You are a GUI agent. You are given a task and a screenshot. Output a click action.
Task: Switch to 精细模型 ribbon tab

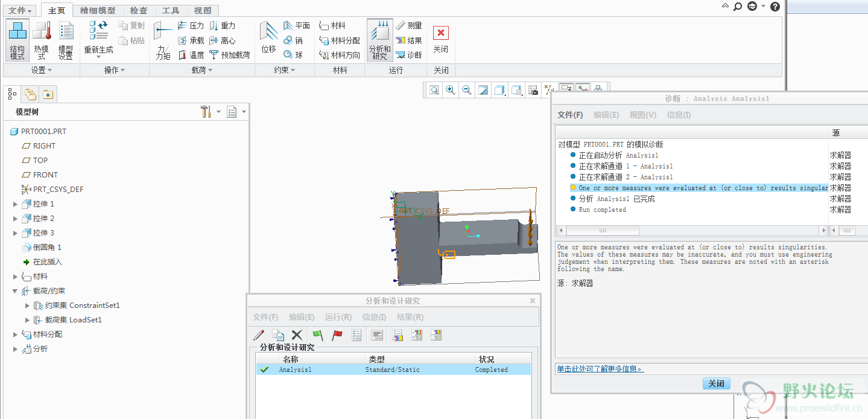[98, 10]
